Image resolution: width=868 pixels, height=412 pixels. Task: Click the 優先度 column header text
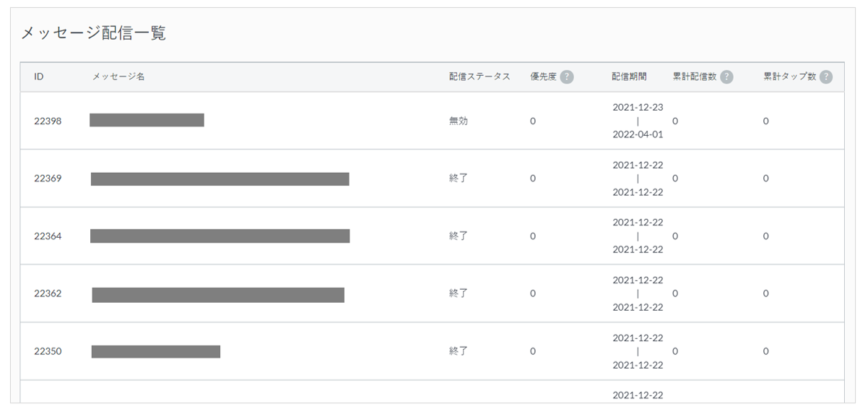543,77
